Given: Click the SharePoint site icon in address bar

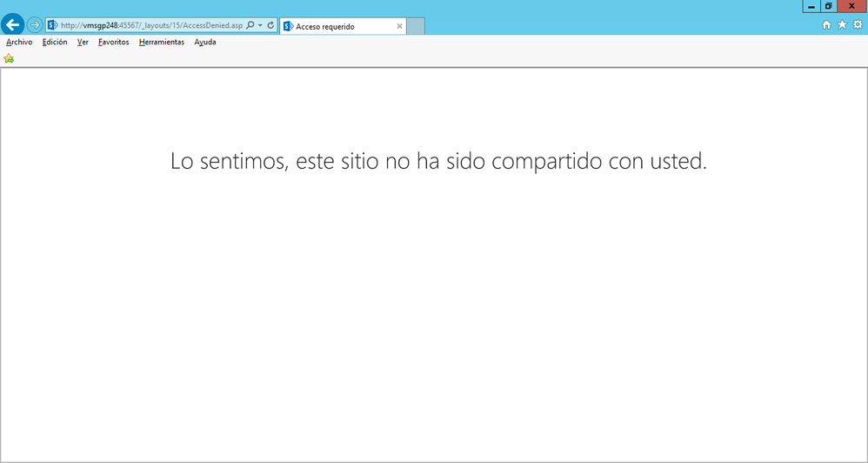Looking at the screenshot, I should pyautogui.click(x=52, y=25).
